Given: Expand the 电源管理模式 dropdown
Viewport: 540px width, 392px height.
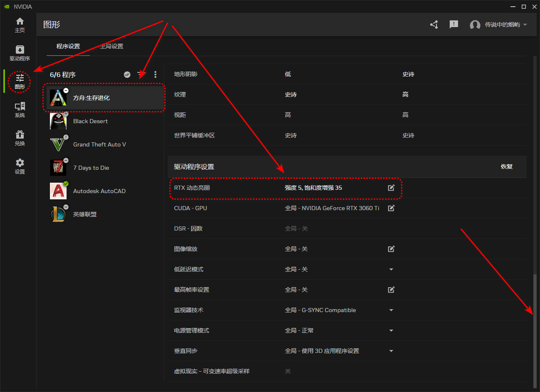Looking at the screenshot, I should click(391, 330).
